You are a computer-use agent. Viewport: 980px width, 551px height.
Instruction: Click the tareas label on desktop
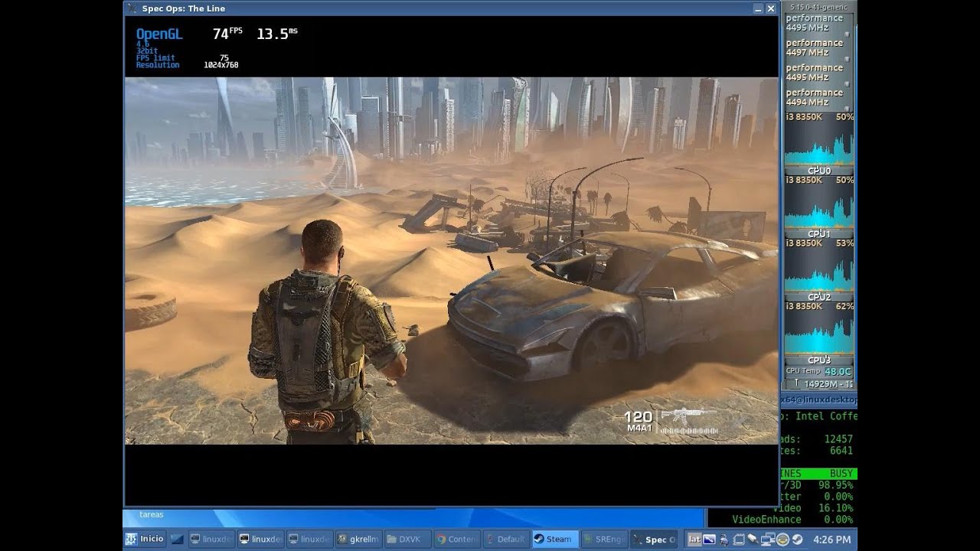tap(151, 514)
